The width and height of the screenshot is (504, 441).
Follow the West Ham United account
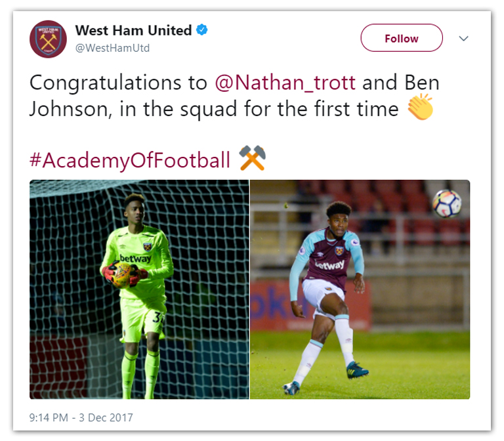pos(401,38)
